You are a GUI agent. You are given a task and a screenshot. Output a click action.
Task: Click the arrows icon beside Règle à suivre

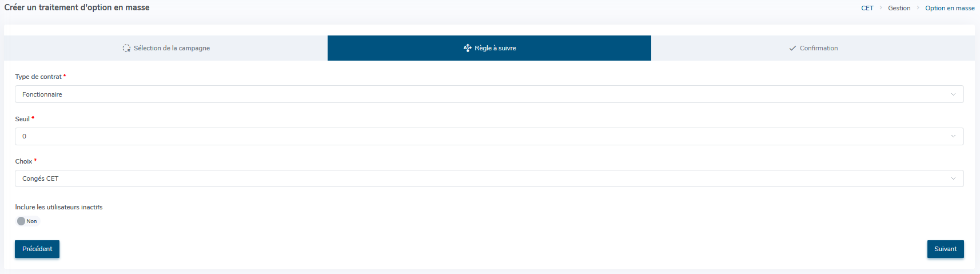(467, 48)
